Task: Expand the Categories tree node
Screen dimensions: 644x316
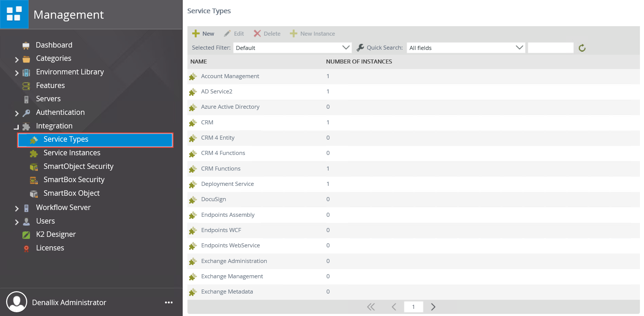Action: pyautogui.click(x=17, y=59)
